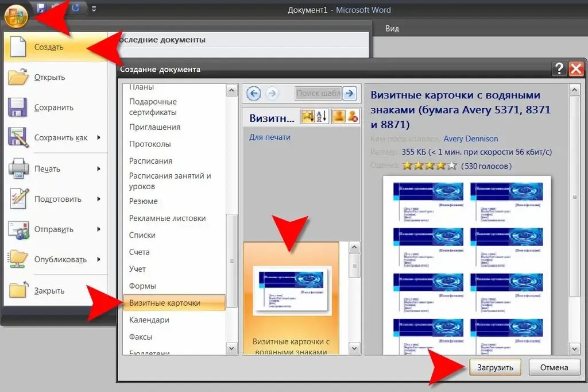588x392 pixels.
Task: Click the Redo/repeat icon in quick access toolbar
Action: coord(76,7)
